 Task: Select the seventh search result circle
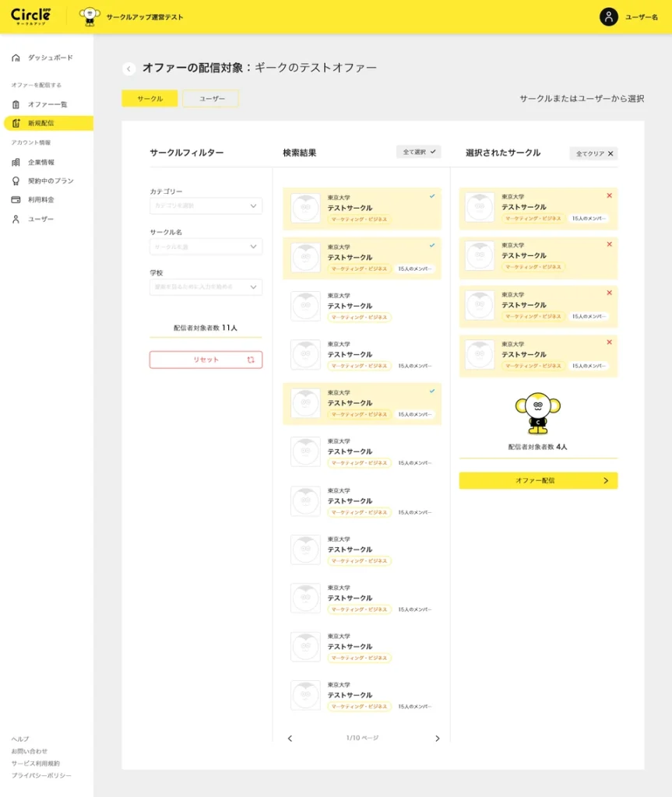(x=361, y=501)
